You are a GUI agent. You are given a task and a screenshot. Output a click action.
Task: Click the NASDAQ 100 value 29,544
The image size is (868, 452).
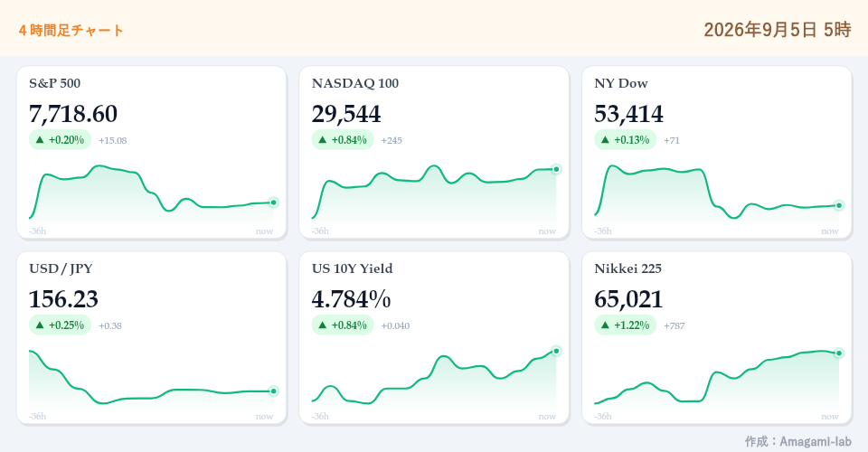(x=346, y=114)
